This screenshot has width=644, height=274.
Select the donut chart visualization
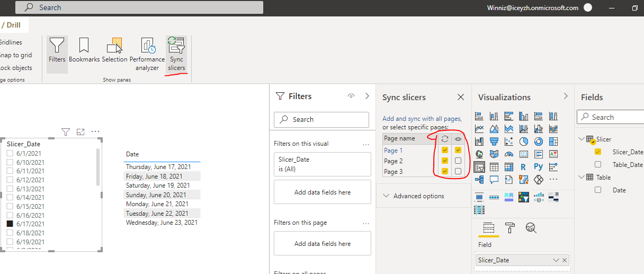(x=539, y=142)
